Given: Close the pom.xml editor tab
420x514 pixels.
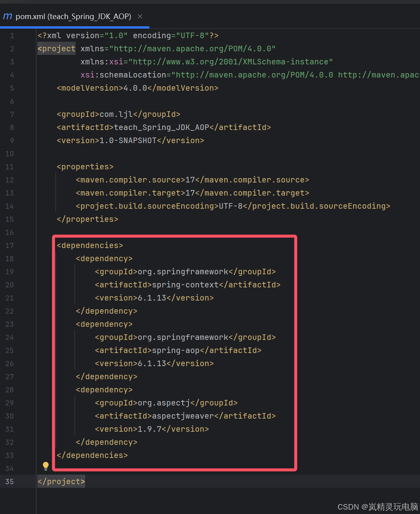Looking at the screenshot, I should 140,16.
